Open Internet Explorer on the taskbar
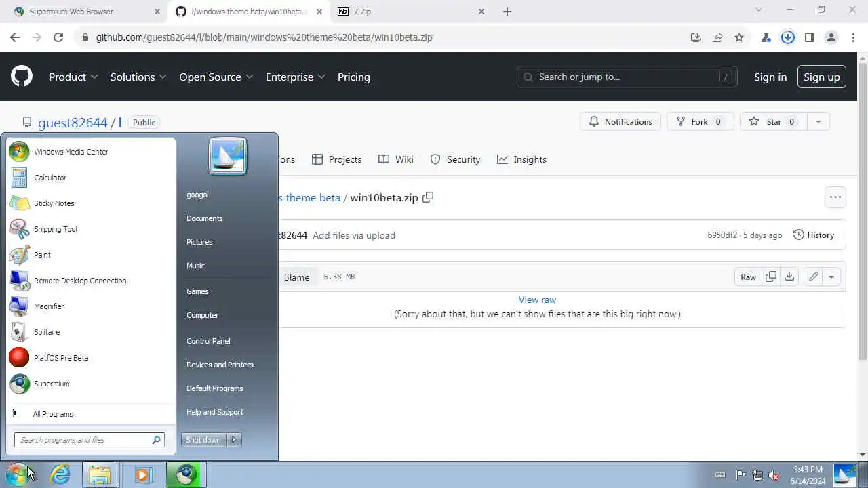868x488 pixels. pos(60,474)
